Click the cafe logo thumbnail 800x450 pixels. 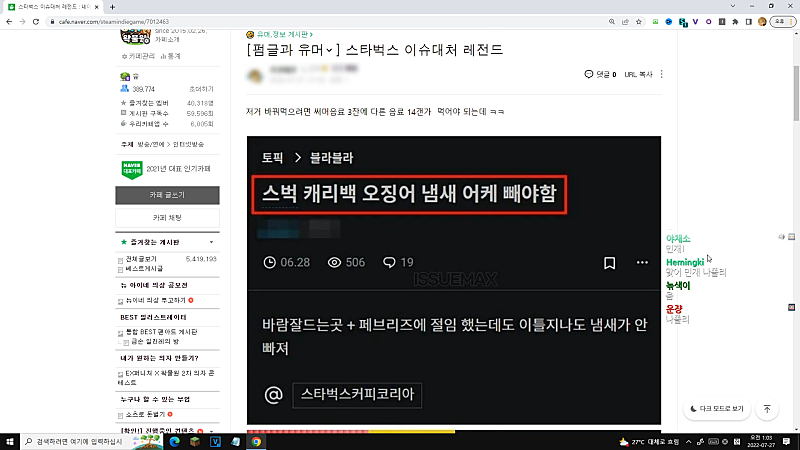coord(135,37)
